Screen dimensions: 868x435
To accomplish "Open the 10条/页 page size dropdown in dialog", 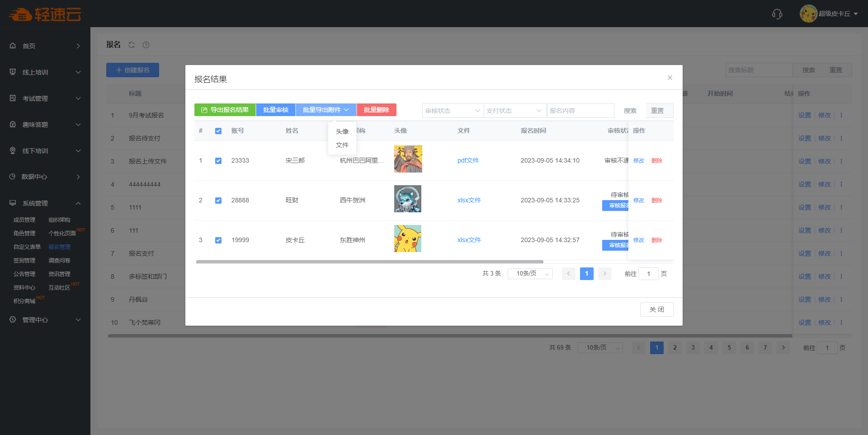I will 530,274.
